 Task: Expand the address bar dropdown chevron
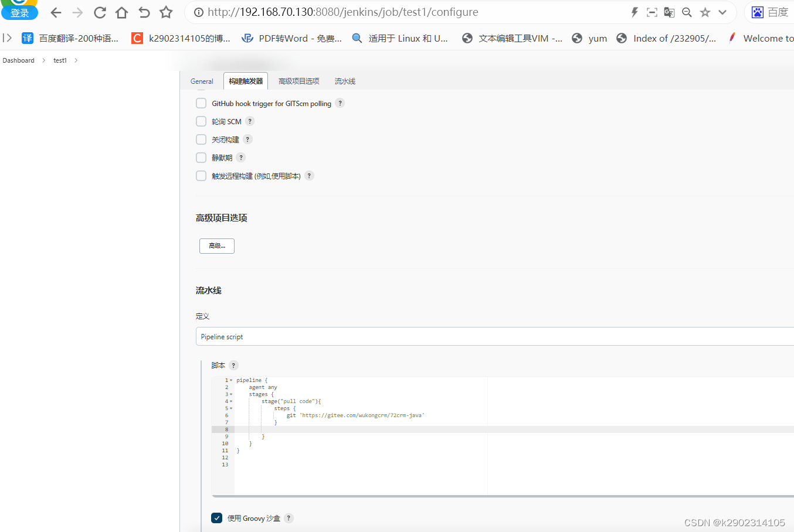click(722, 12)
